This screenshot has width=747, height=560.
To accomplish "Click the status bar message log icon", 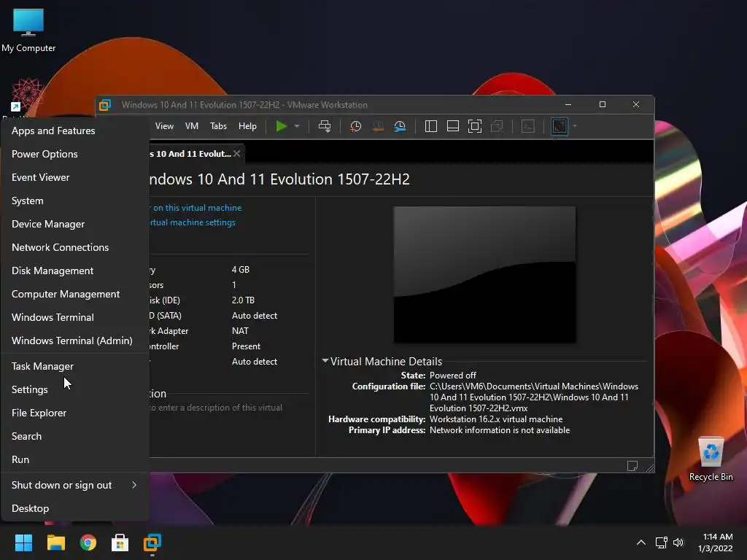I will (632, 466).
